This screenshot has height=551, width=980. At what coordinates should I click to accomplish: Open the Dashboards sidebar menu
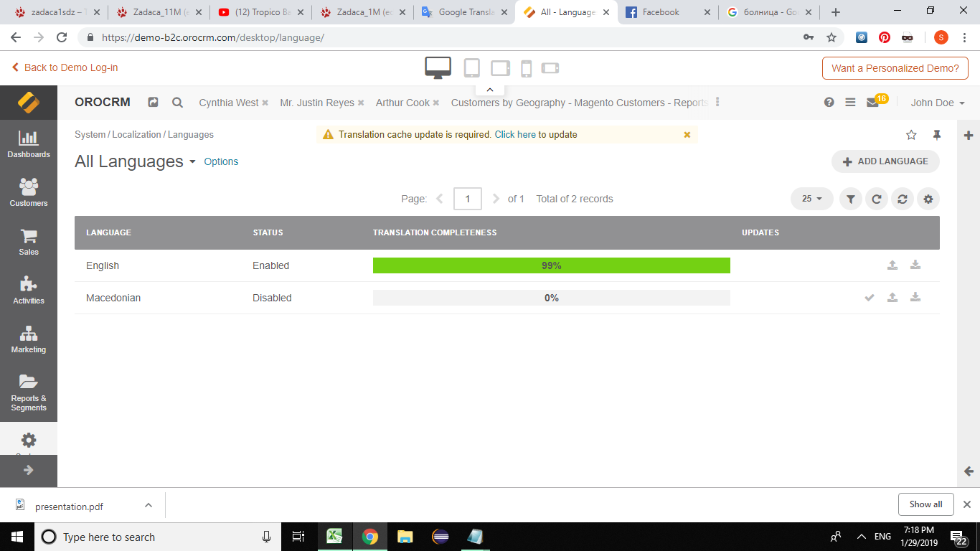coord(29,144)
